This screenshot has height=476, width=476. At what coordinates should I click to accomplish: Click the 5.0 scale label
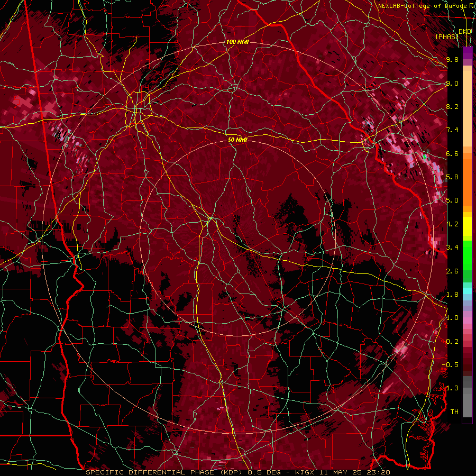click(x=452, y=200)
